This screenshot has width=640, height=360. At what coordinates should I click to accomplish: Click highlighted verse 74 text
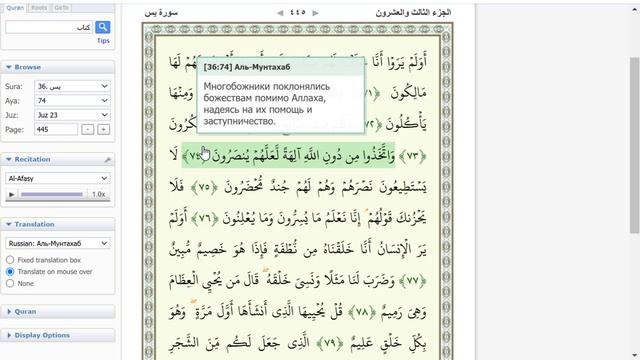pyautogui.click(x=288, y=155)
